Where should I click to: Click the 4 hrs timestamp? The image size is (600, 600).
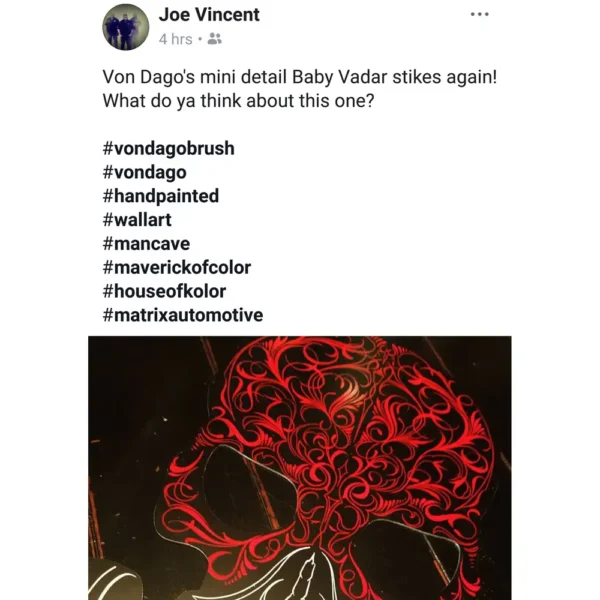tap(176, 39)
